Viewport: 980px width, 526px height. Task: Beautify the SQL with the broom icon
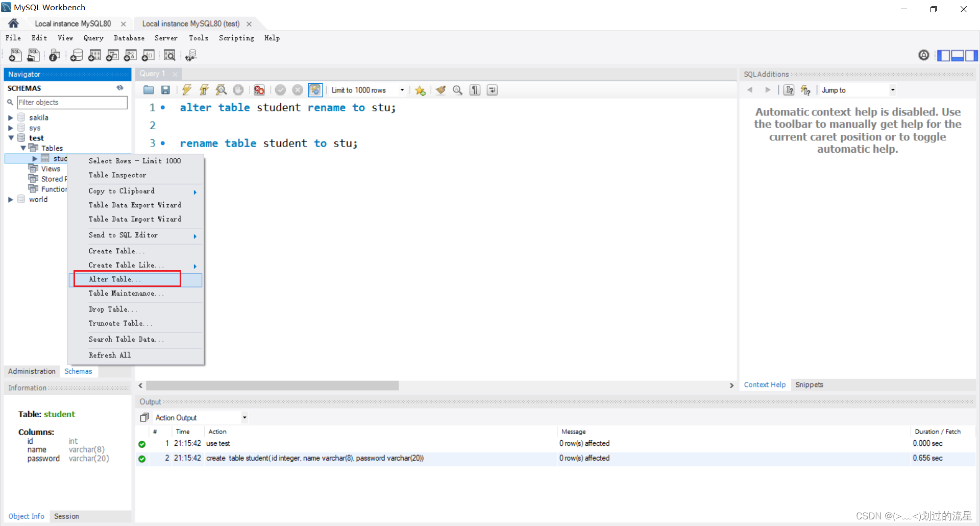[440, 90]
